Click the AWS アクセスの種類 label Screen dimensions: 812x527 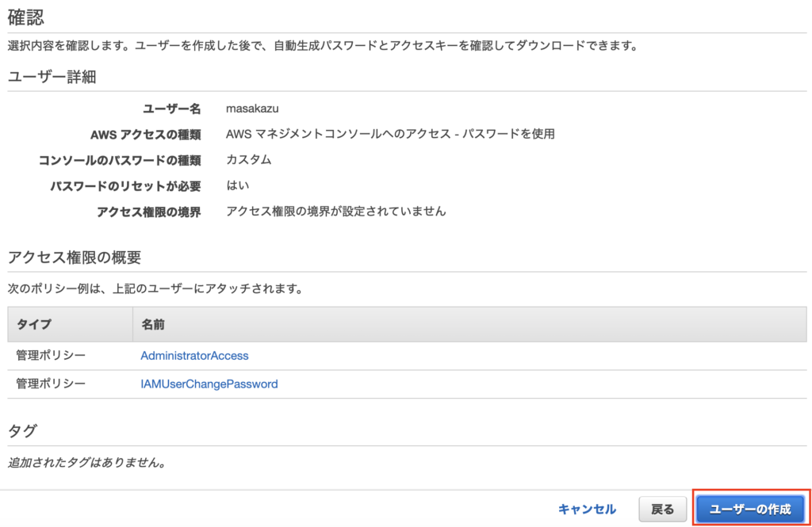pyautogui.click(x=145, y=134)
